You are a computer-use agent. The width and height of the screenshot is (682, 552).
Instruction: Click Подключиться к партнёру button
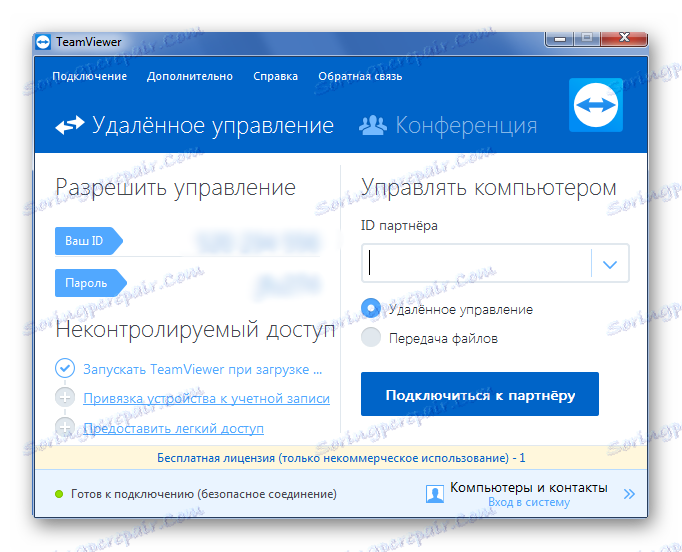point(480,394)
